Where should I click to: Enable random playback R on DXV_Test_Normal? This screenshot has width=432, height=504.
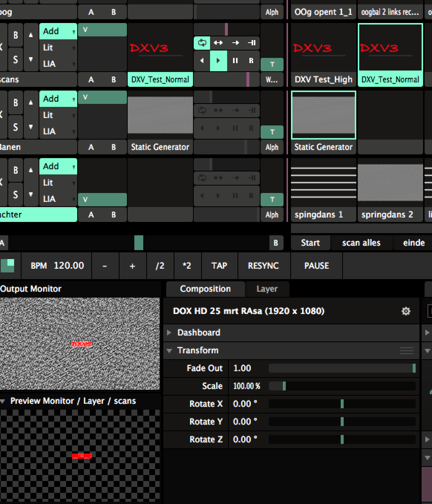tap(251, 60)
